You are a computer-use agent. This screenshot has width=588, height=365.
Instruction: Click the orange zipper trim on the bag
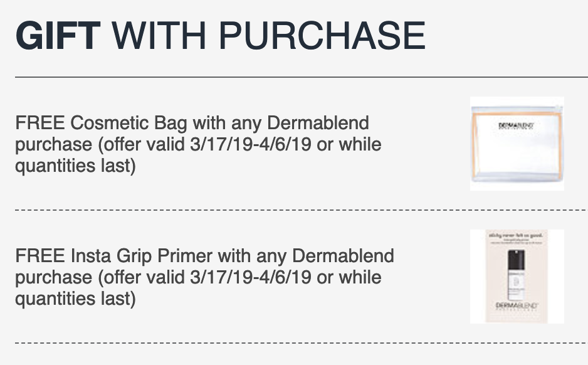pyautogui.click(x=517, y=114)
